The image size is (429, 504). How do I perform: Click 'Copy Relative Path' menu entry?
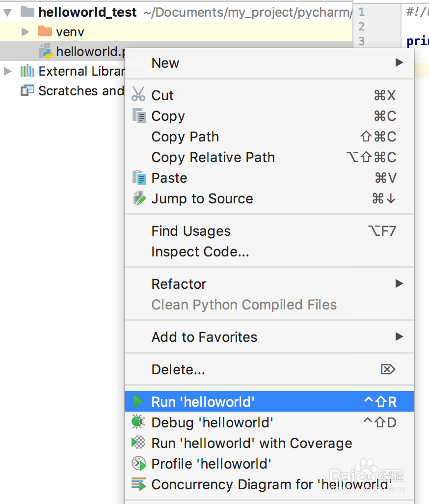[x=213, y=157]
